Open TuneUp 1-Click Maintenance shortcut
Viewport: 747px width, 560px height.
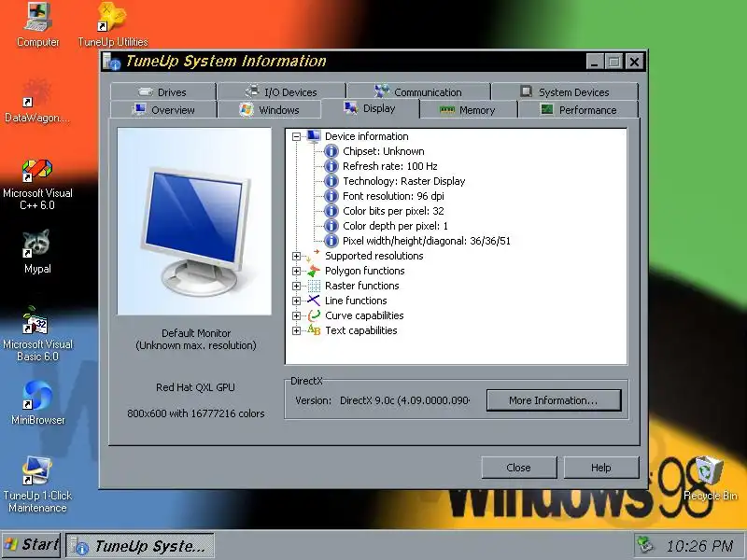[37, 483]
